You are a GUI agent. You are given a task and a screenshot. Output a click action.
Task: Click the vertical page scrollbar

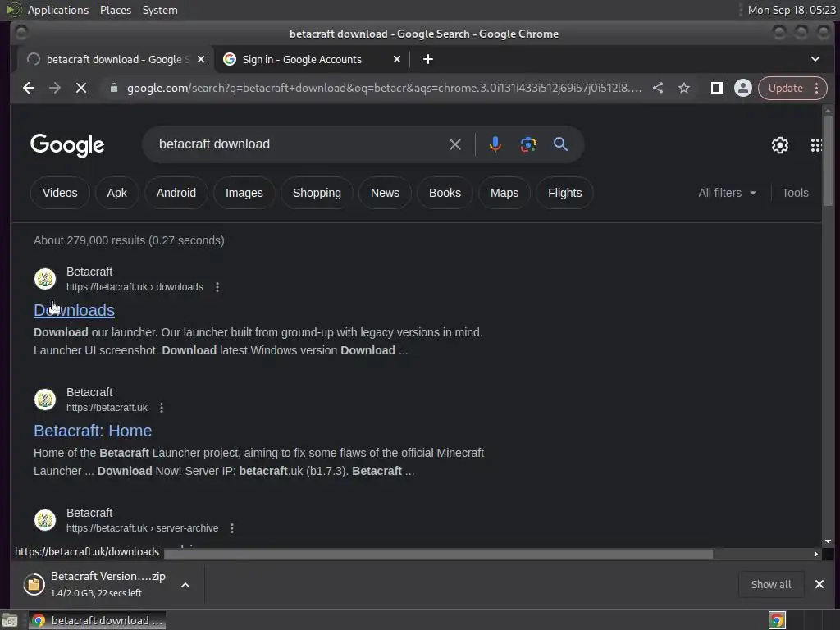click(828, 160)
